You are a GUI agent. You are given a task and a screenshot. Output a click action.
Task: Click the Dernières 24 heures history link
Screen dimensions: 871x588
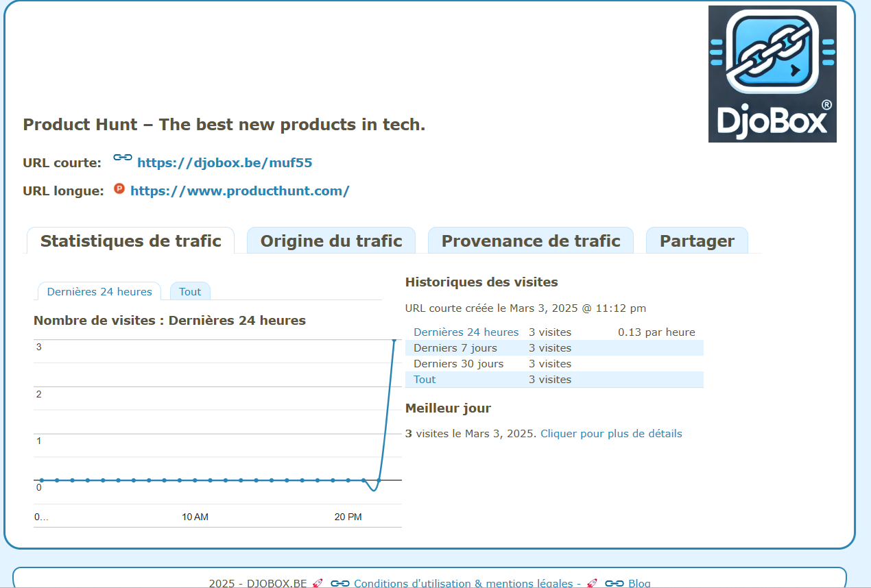pos(466,332)
